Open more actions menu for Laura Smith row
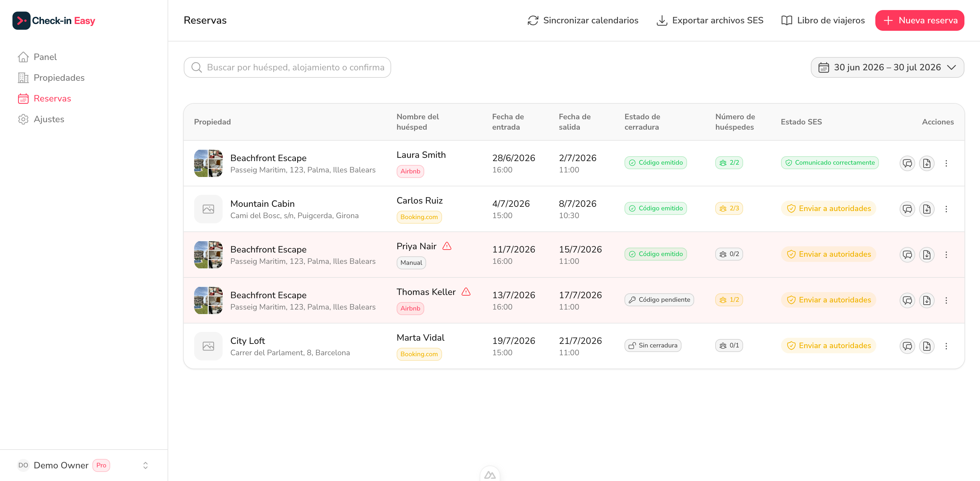The height and width of the screenshot is (481, 980). click(x=946, y=163)
